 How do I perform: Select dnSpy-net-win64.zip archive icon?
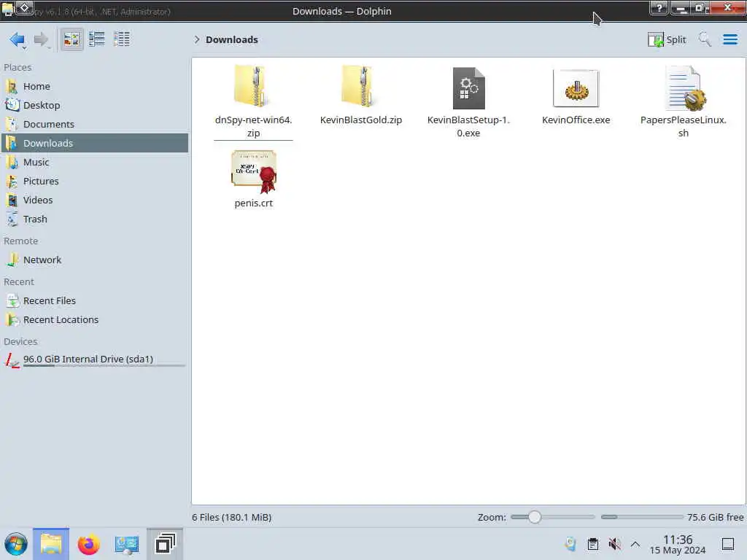tap(253, 86)
